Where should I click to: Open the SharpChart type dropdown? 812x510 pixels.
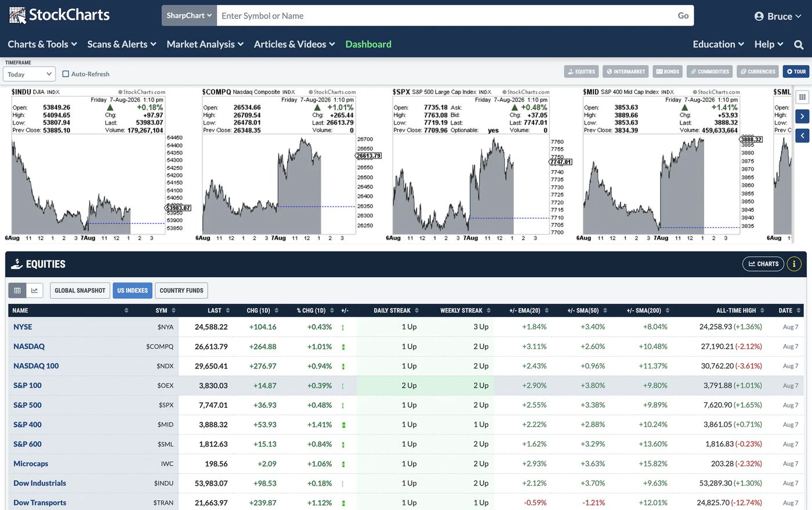pyautogui.click(x=189, y=16)
